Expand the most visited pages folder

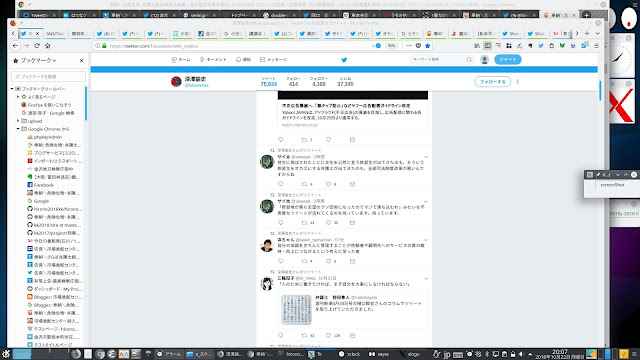click(18, 97)
